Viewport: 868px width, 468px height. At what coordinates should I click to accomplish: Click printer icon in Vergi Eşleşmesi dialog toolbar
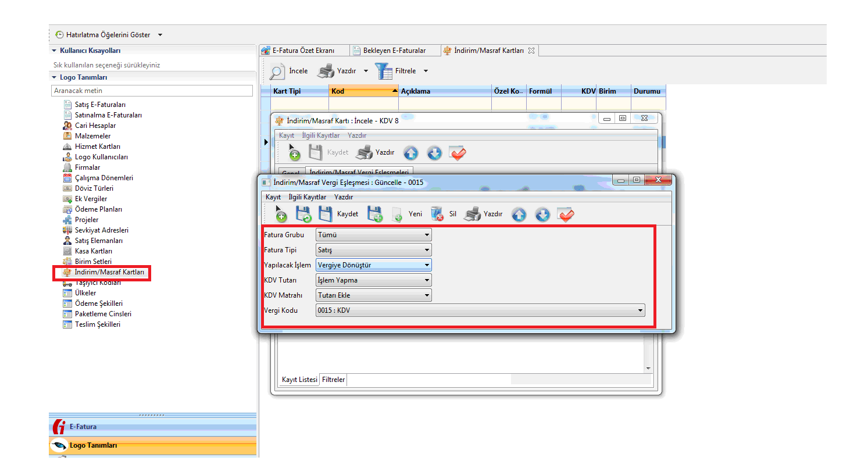pyautogui.click(x=473, y=214)
